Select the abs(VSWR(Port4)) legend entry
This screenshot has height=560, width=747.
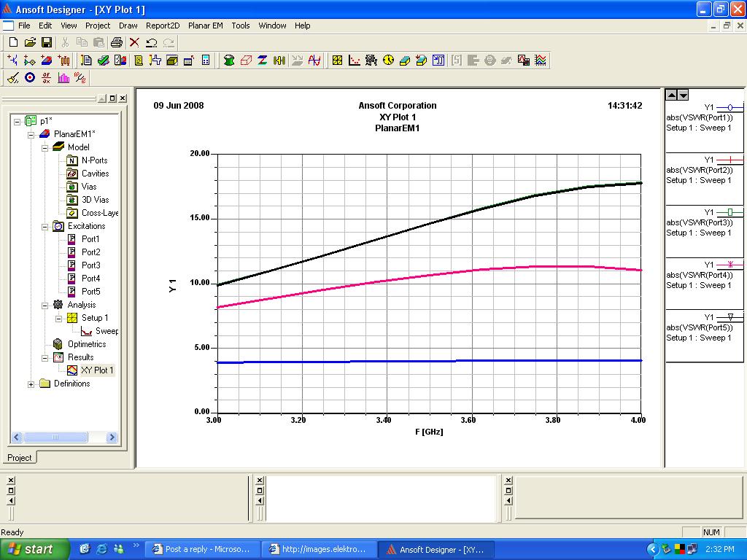point(699,273)
